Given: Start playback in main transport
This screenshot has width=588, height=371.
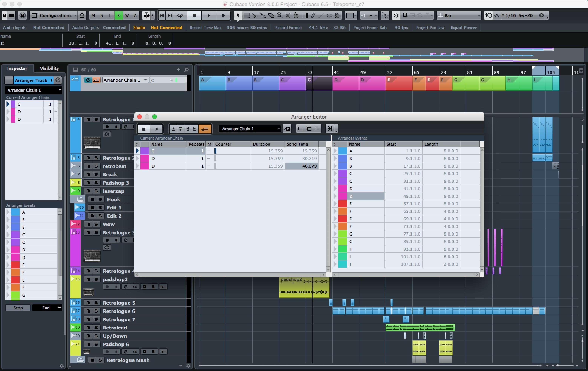Looking at the screenshot, I should (x=209, y=15).
